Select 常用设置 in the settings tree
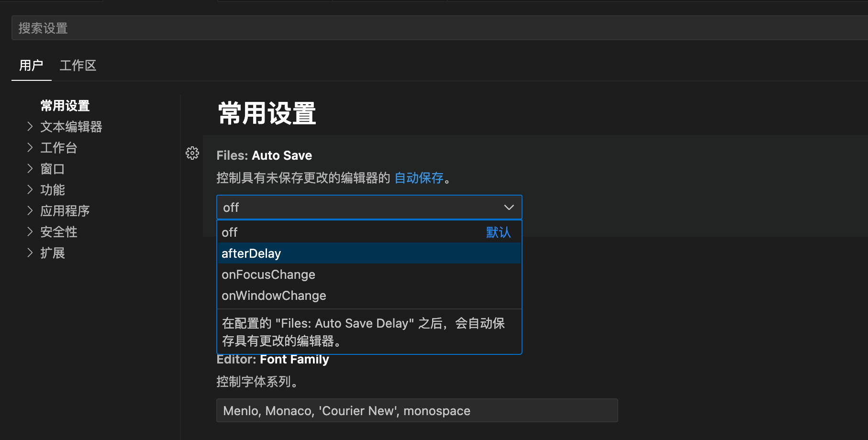Viewport: 868px width, 440px height. click(x=65, y=106)
